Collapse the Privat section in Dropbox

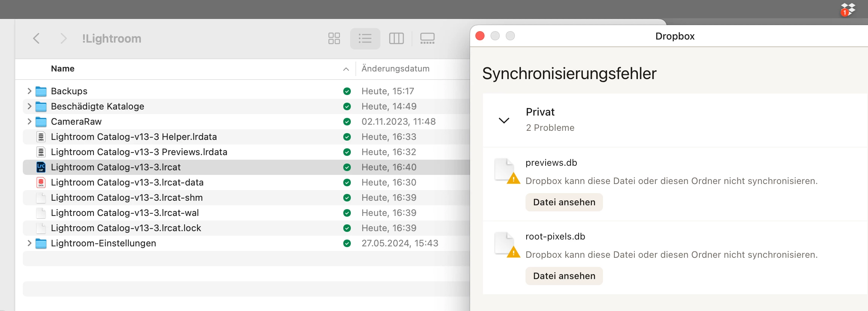tap(504, 121)
